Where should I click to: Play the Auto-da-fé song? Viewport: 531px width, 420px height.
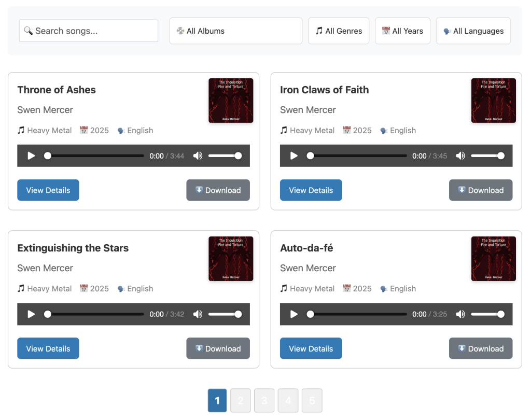coord(294,314)
